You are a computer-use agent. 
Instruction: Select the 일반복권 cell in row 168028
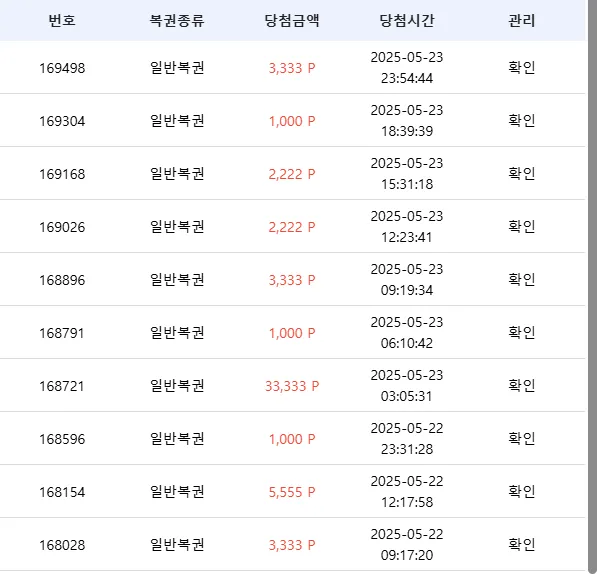click(x=177, y=544)
